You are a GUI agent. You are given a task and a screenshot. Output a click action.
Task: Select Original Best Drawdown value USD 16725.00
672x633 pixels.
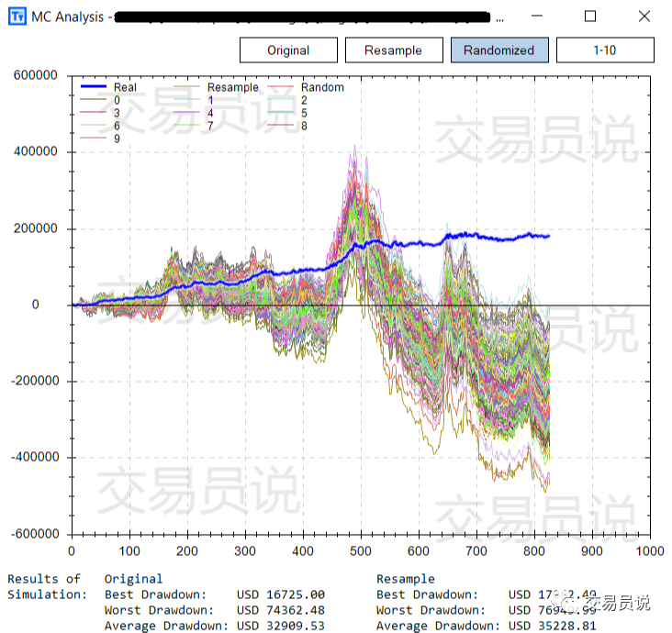click(x=281, y=594)
